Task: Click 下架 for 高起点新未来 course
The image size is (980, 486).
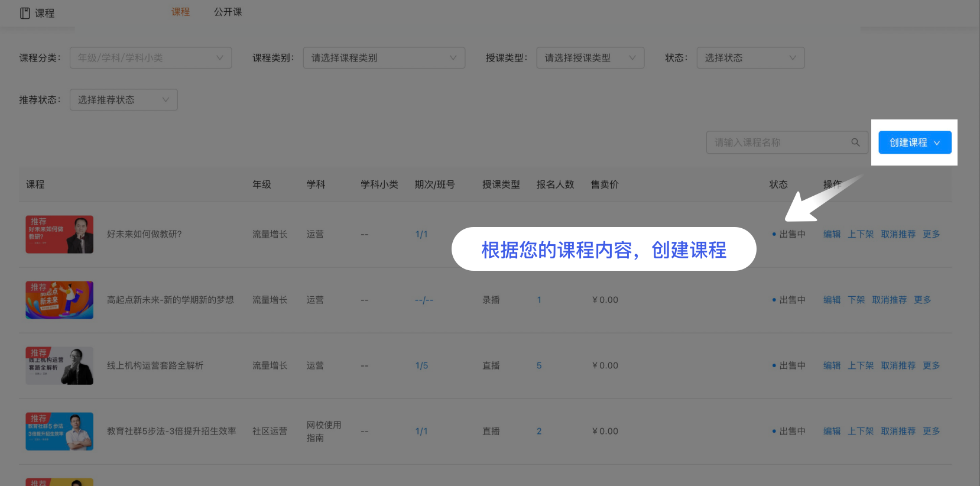Action: [x=856, y=300]
